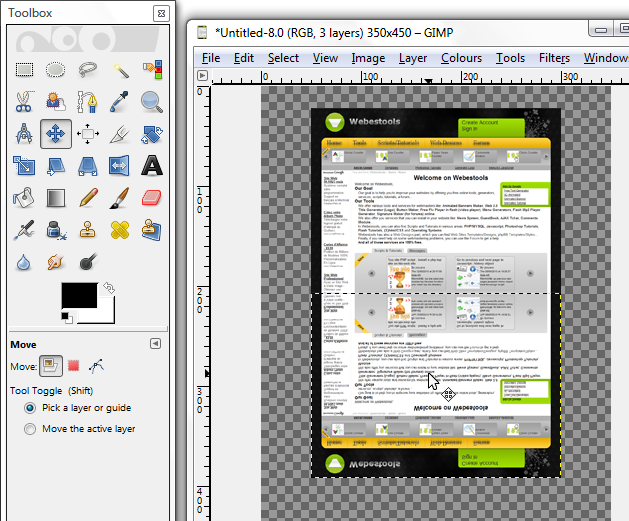The image size is (629, 521).
Task: Click the GIMP window title icon
Action: [x=202, y=32]
